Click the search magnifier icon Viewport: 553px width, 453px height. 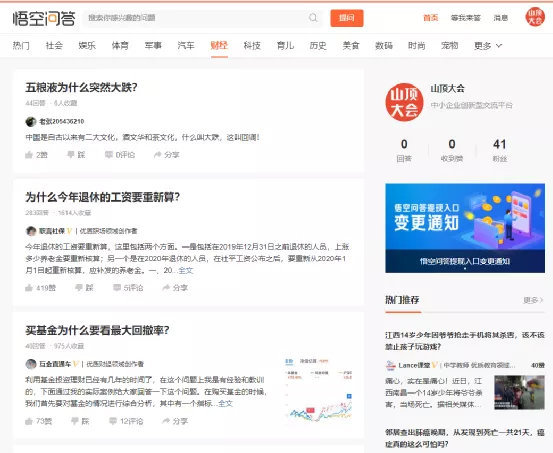[313, 18]
